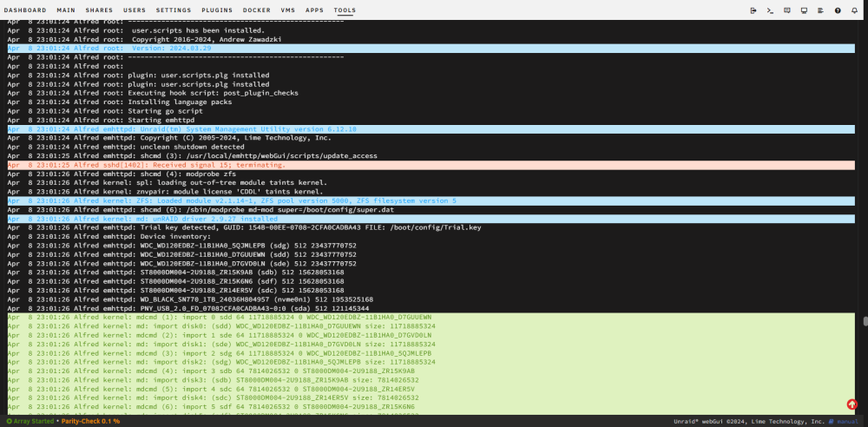Toggle the help question mark icon
Screen dimensions: 868x427
pyautogui.click(x=838, y=10)
